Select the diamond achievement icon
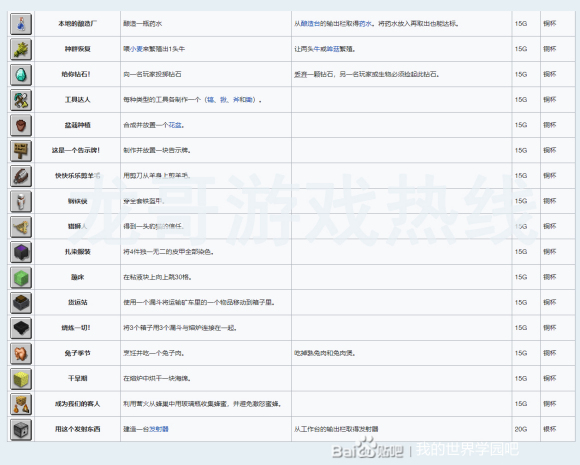 point(21,75)
